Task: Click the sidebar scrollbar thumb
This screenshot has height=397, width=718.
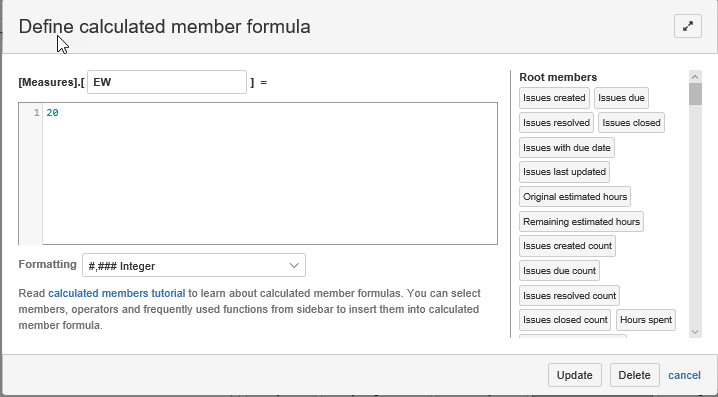Action: pos(695,94)
